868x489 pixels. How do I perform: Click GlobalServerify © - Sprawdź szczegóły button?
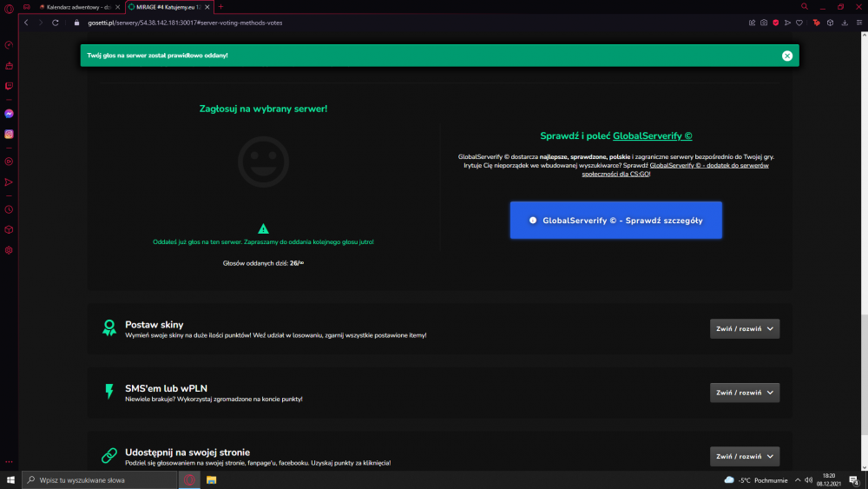coord(616,221)
